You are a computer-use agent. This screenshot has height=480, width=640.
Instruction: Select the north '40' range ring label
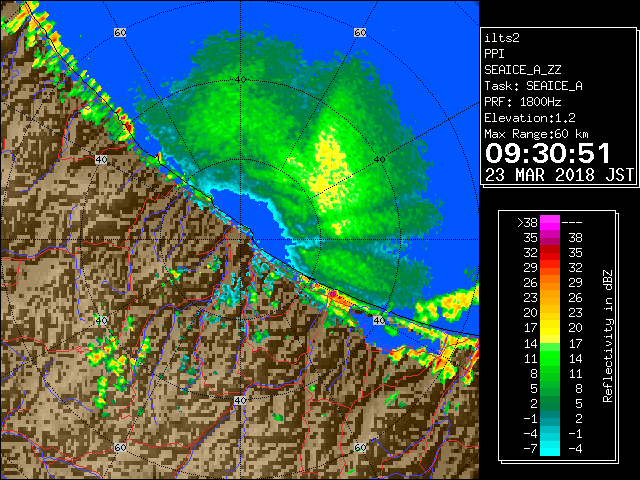pos(240,80)
